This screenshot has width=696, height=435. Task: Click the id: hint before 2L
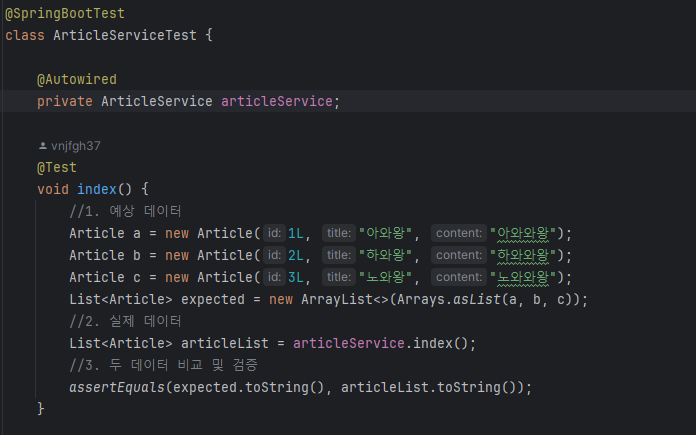pyautogui.click(x=274, y=255)
